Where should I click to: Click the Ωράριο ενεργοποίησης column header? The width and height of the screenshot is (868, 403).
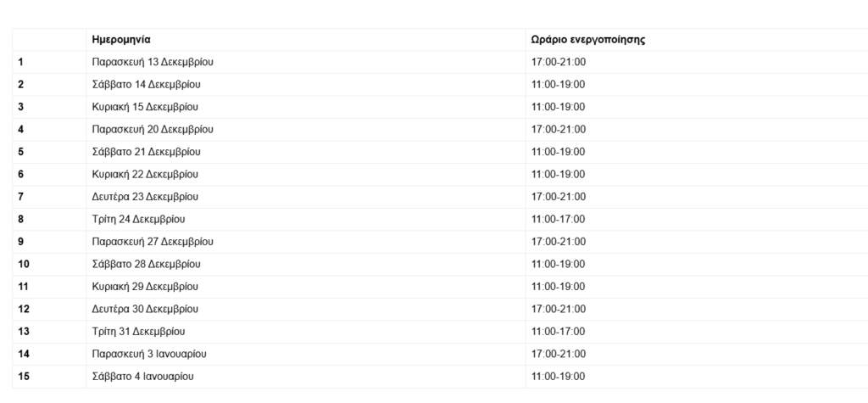click(x=584, y=40)
